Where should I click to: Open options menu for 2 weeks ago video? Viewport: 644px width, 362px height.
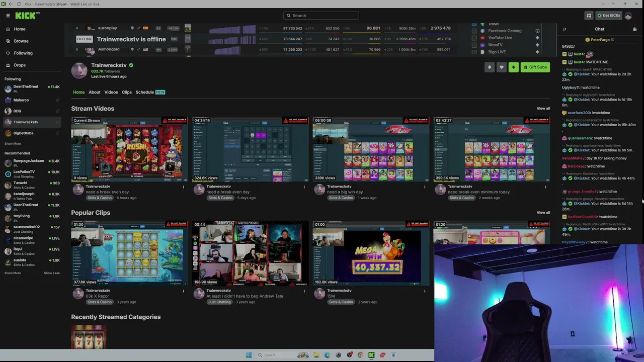545,187
